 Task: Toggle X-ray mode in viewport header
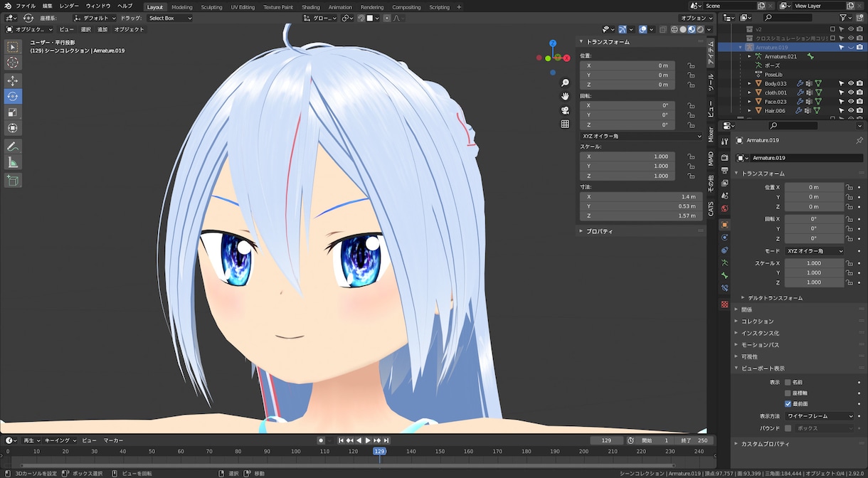(x=663, y=29)
